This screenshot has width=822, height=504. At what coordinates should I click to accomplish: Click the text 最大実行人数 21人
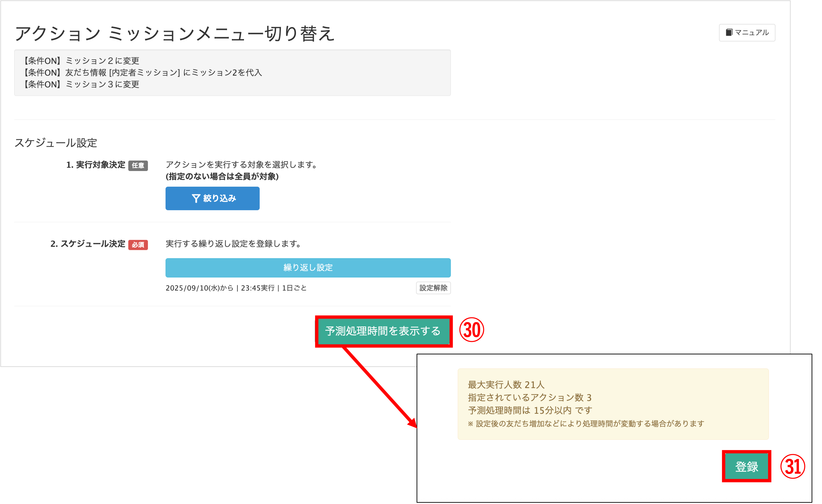[x=506, y=385]
